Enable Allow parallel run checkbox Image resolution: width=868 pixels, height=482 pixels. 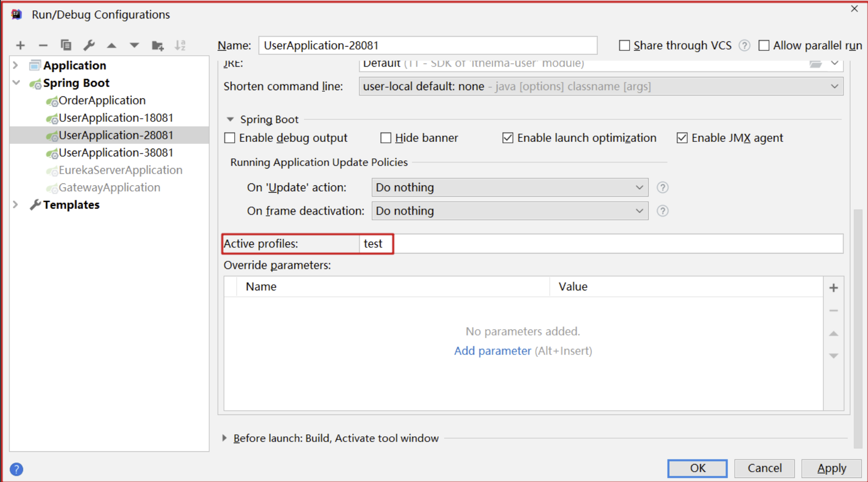click(764, 46)
